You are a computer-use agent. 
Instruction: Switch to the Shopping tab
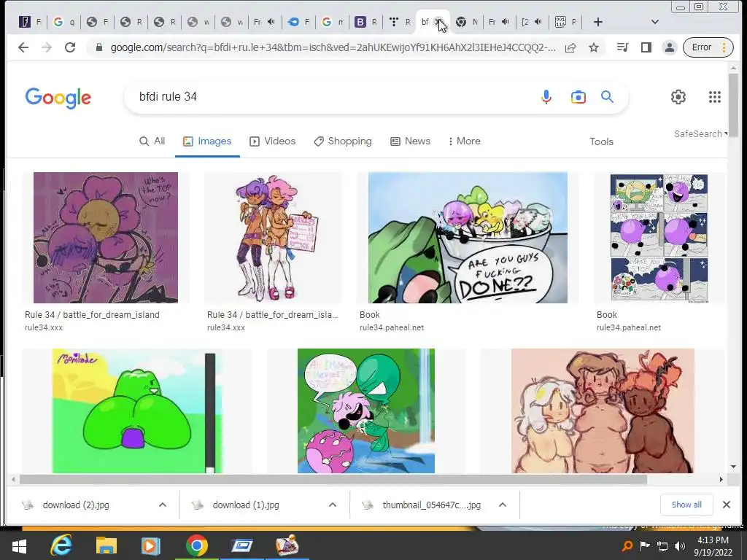343,141
